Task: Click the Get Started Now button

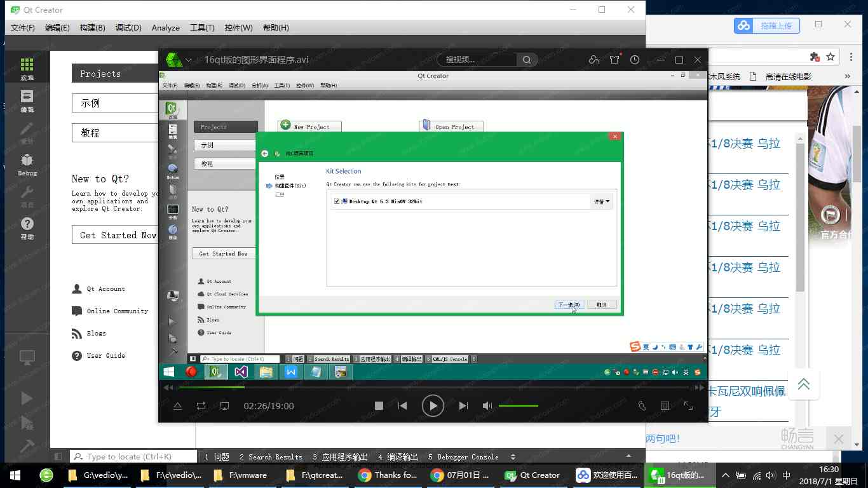Action: pyautogui.click(x=114, y=235)
